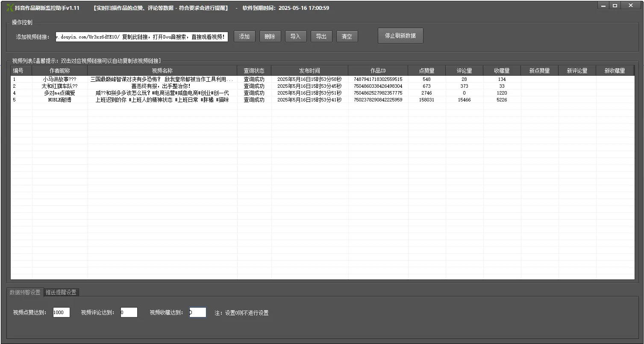The image size is (644, 344).
Task: Click comment count 373
Action: point(464,86)
